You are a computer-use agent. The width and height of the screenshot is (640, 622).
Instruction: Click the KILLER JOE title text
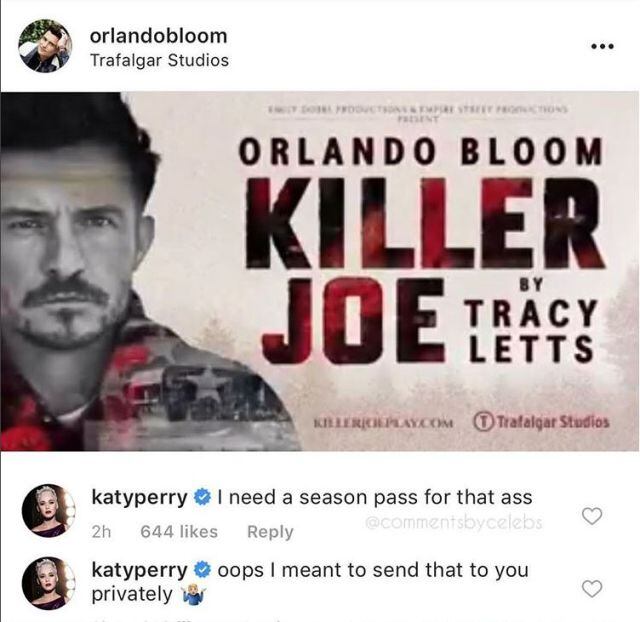(x=424, y=269)
